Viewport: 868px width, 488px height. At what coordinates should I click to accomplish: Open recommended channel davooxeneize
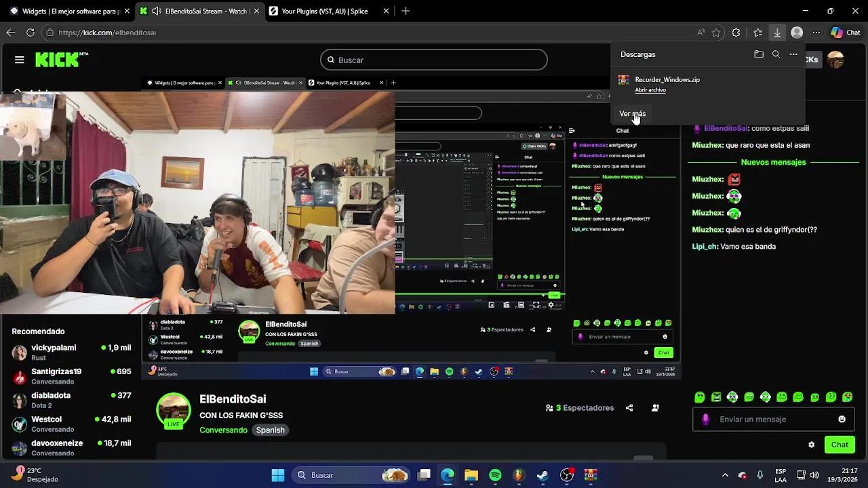point(71,447)
